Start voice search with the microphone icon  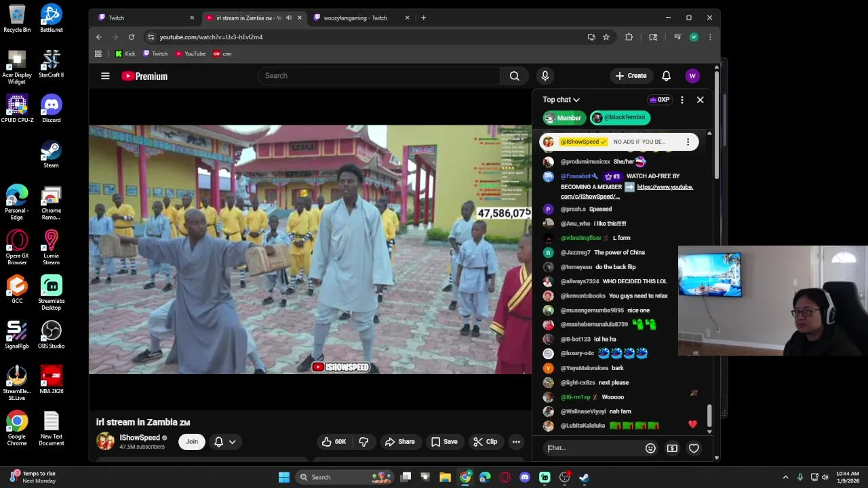[x=545, y=76]
